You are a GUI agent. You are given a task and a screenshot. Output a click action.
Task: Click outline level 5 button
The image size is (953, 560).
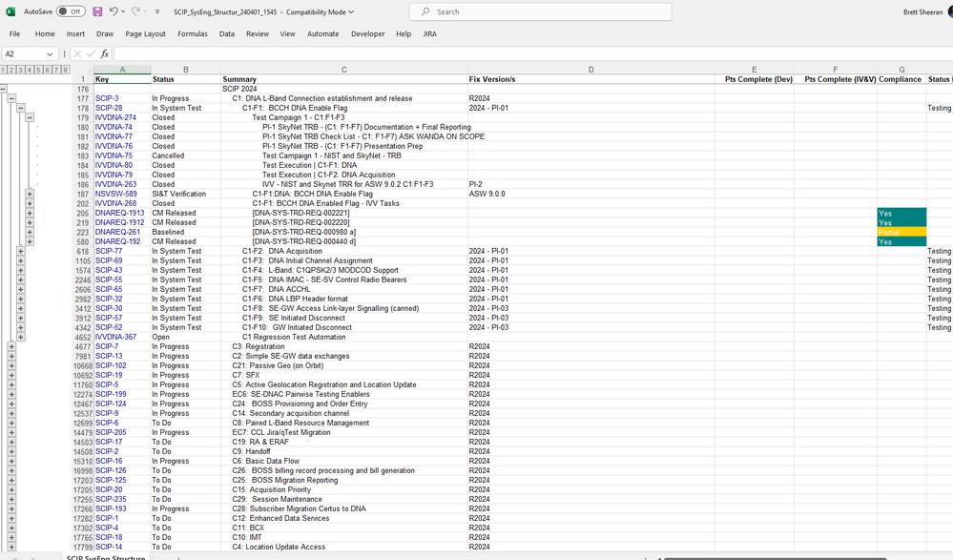click(38, 70)
